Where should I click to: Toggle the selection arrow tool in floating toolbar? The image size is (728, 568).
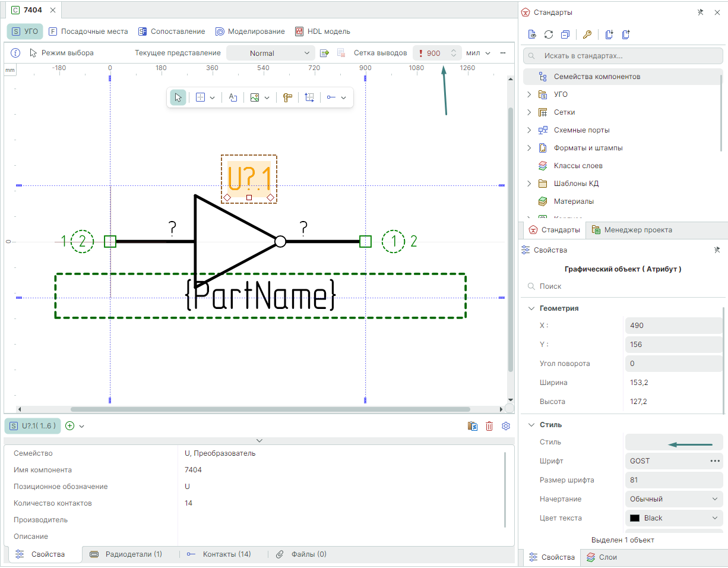click(178, 97)
